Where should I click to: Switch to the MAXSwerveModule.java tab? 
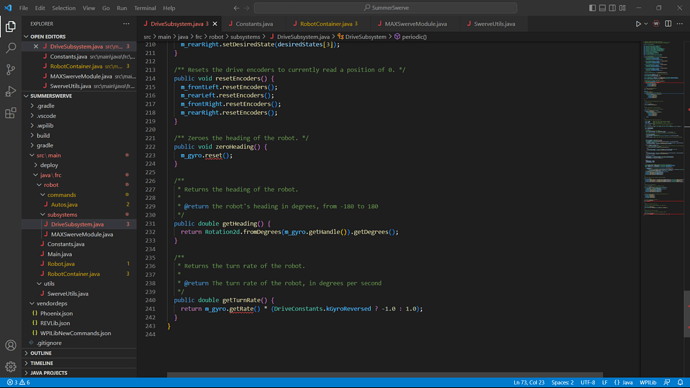click(x=415, y=24)
